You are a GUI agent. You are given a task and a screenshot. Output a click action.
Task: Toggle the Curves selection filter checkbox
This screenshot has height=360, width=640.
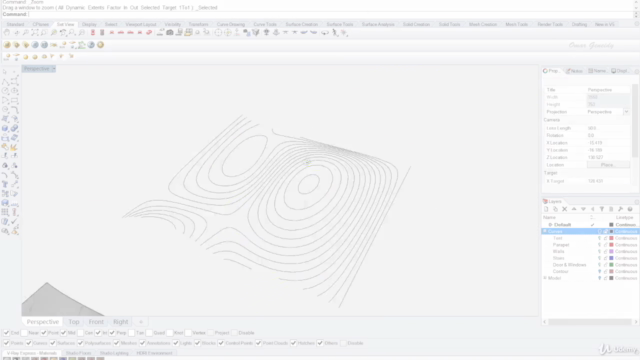coord(29,343)
